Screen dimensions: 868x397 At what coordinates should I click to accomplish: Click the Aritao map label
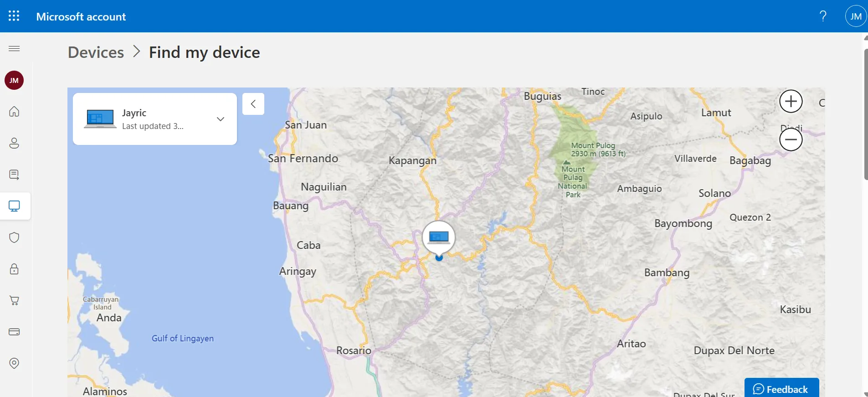click(631, 344)
